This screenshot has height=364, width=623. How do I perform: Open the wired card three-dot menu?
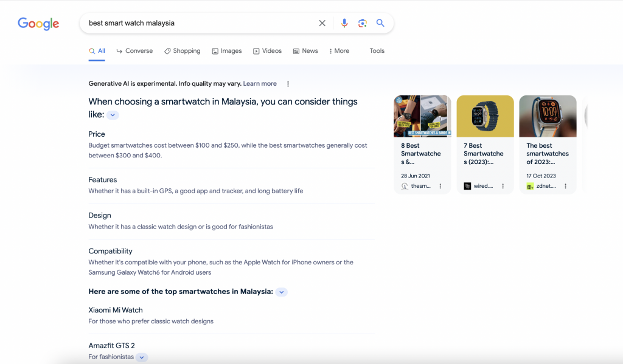tap(503, 186)
